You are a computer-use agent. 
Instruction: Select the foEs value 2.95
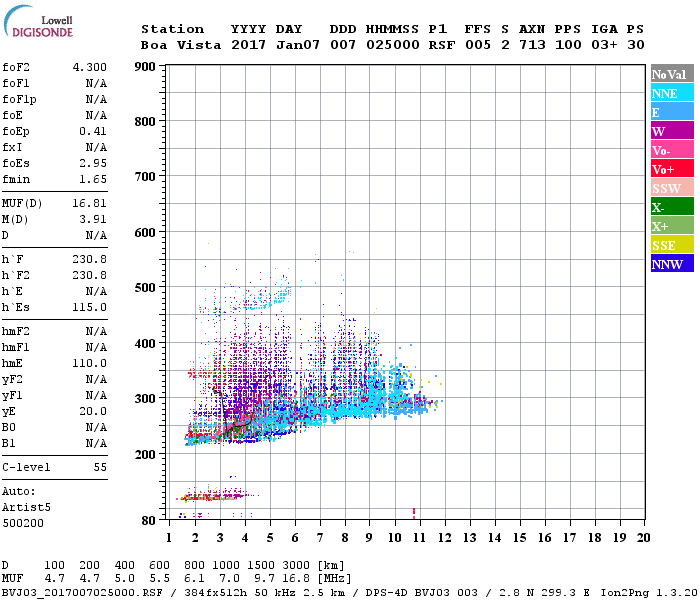coord(93,163)
